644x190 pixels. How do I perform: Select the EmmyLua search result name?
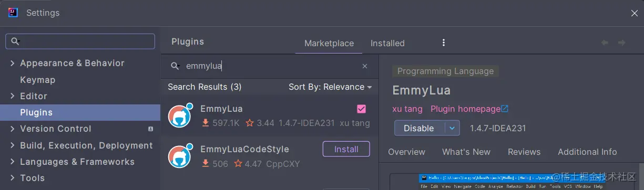click(221, 109)
